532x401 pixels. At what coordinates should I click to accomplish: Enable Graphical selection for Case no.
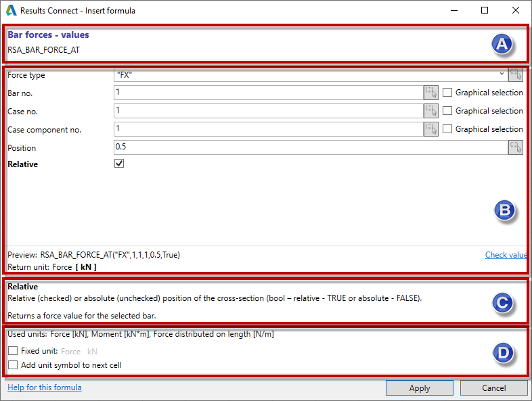point(447,110)
